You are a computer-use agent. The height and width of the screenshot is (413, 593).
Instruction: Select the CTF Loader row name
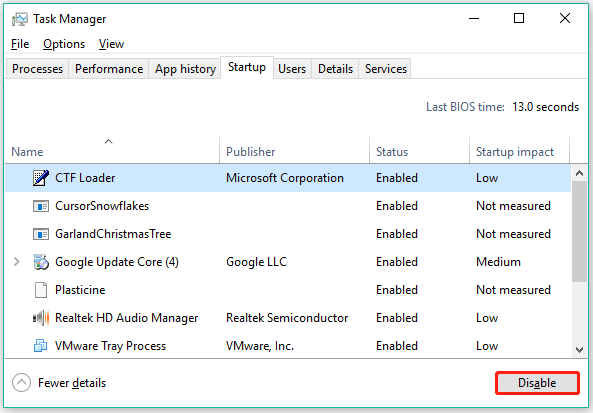coord(85,178)
